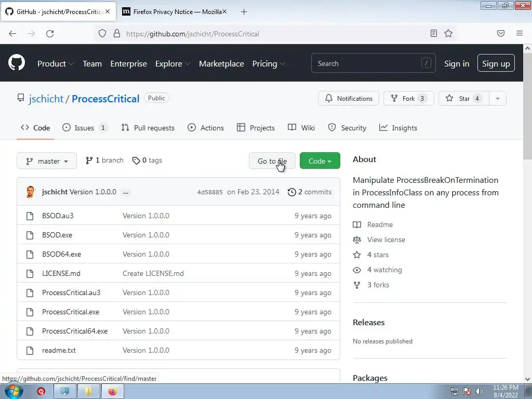The width and height of the screenshot is (532, 399).
Task: Open commit hash 4d58885
Action: (x=210, y=192)
